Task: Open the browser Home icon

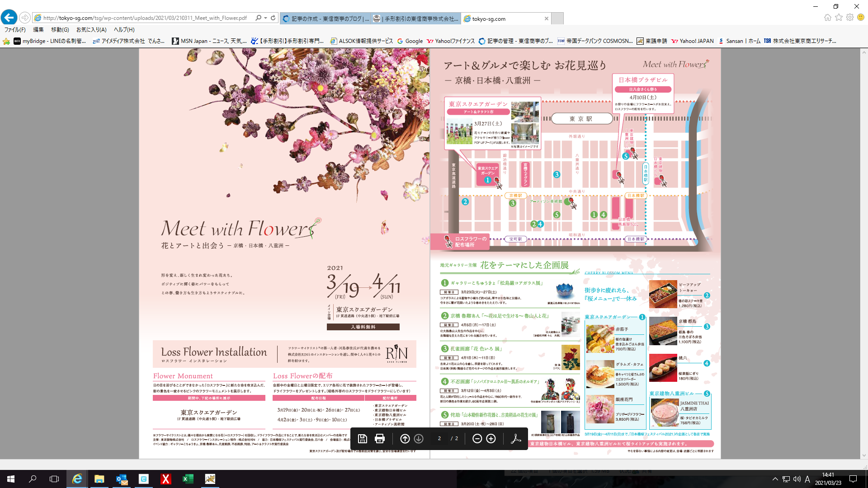Action: 827,18
